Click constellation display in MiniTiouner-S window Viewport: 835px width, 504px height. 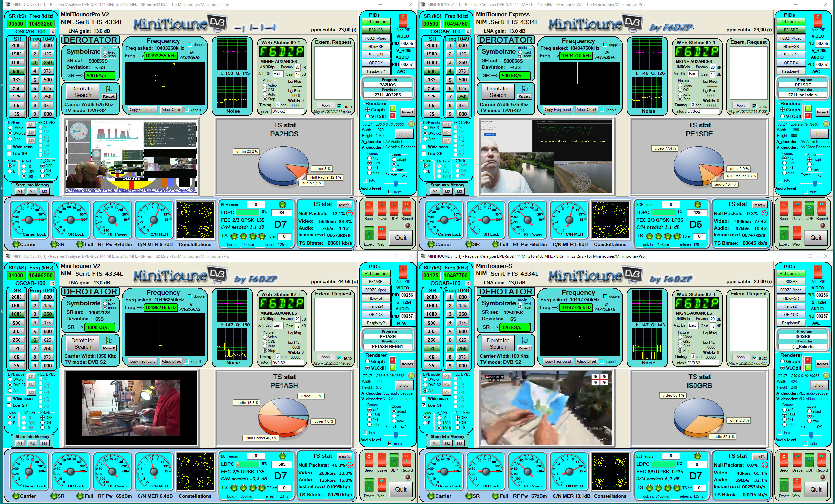(611, 472)
